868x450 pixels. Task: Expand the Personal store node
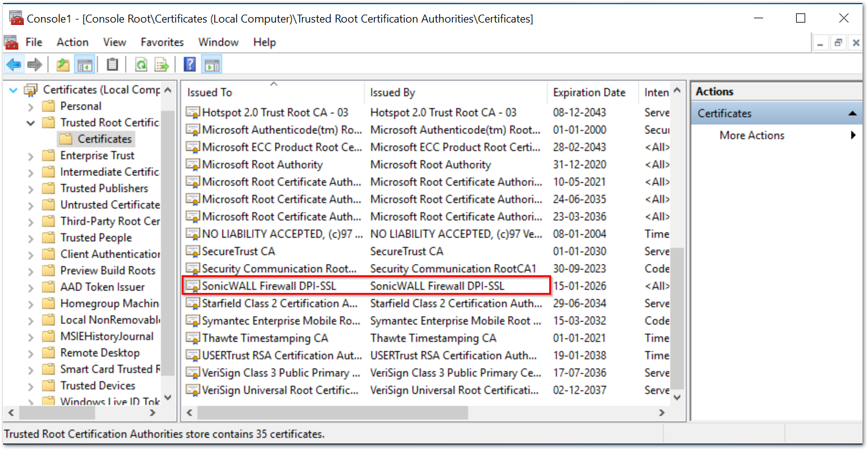30,107
